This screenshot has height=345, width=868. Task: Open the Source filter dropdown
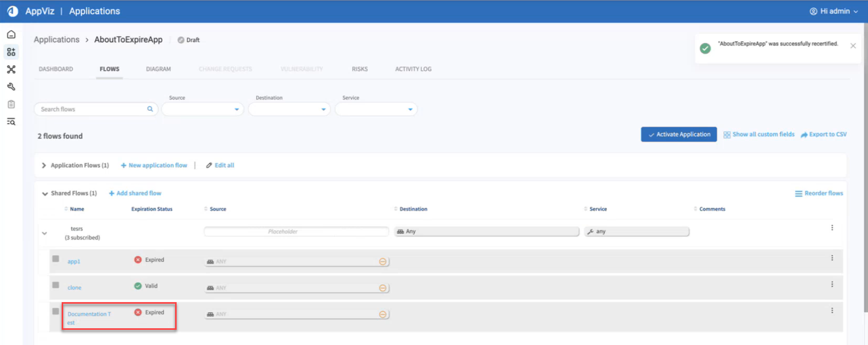pos(203,109)
